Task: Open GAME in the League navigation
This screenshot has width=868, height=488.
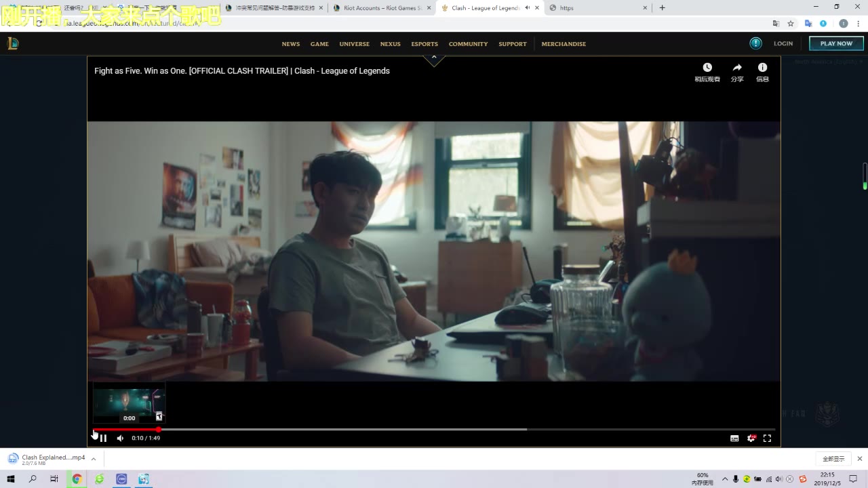Action: 319,44
